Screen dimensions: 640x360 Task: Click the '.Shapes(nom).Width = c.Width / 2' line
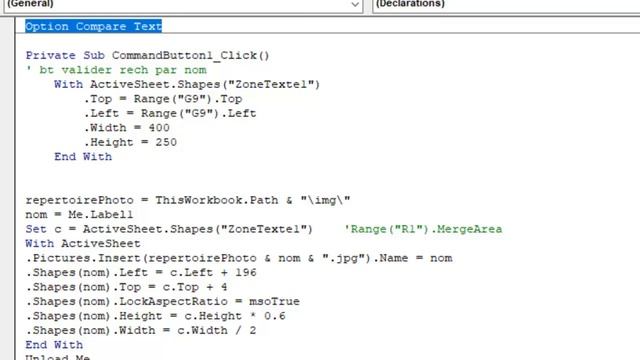coord(141,330)
